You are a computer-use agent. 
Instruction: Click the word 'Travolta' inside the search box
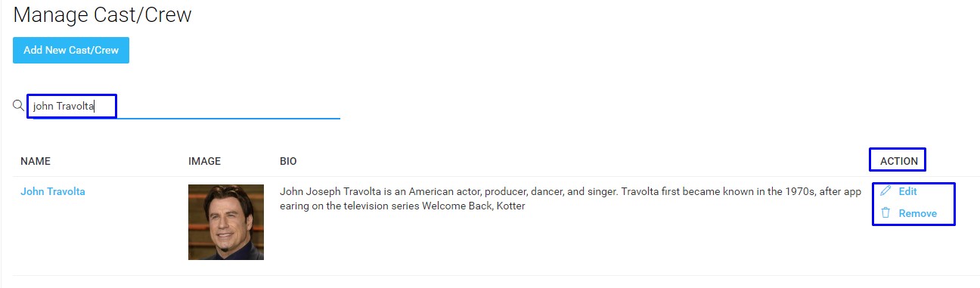(76, 107)
